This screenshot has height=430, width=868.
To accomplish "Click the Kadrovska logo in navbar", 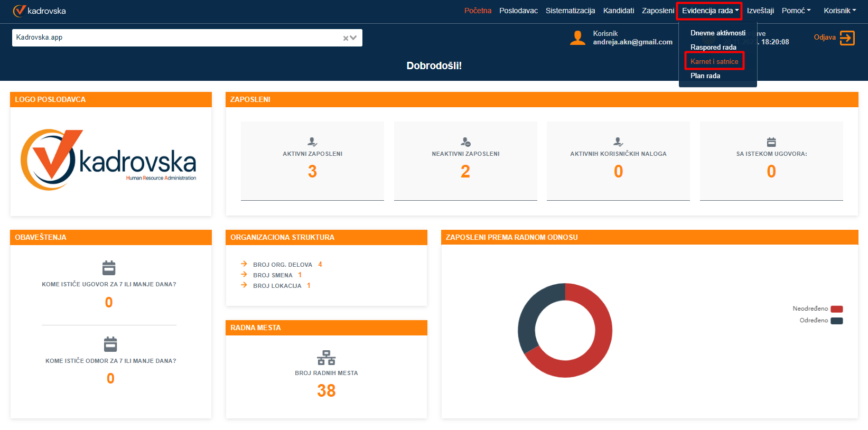I will point(40,11).
